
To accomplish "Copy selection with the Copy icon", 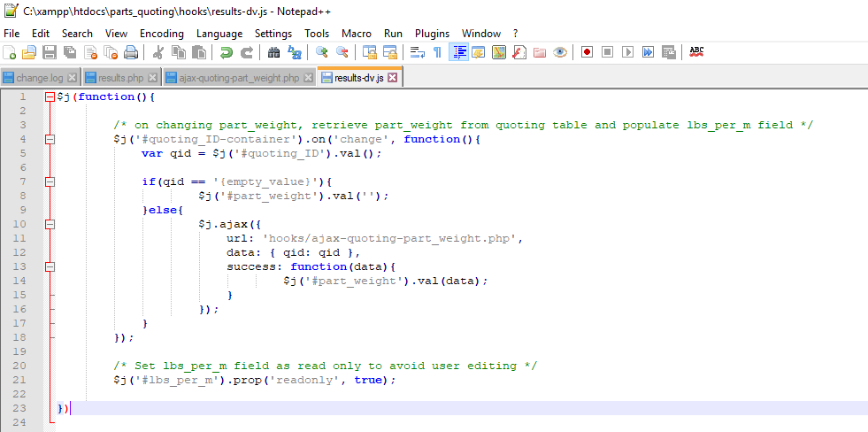I will [x=178, y=52].
